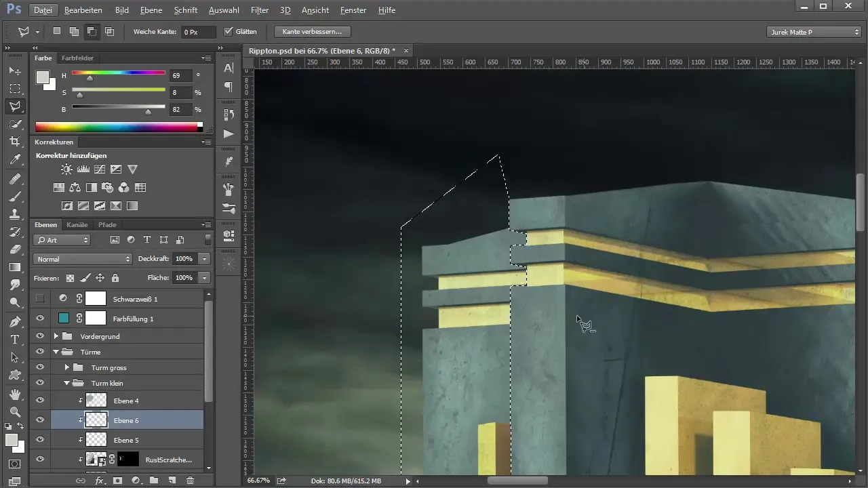Viewport: 868px width, 488px height.
Task: Expand the Turm gross group
Action: tap(67, 367)
